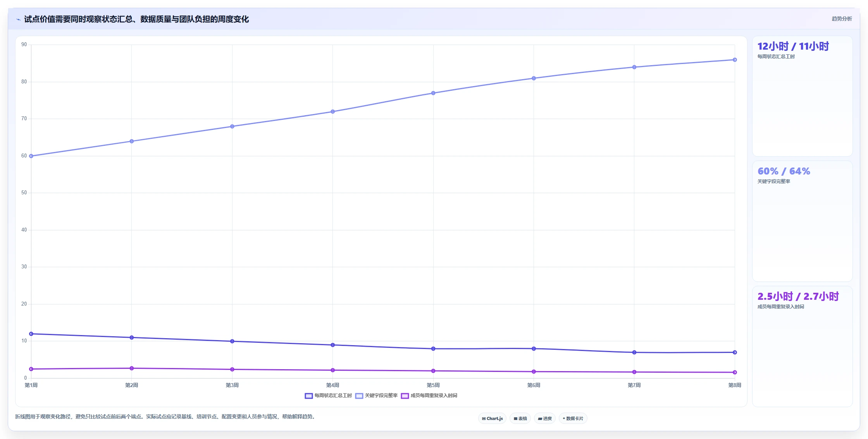This screenshot has width=868, height=439.
Task: Pick the 成员每周重复录入时间 point at 第3周
Action: tap(232, 370)
